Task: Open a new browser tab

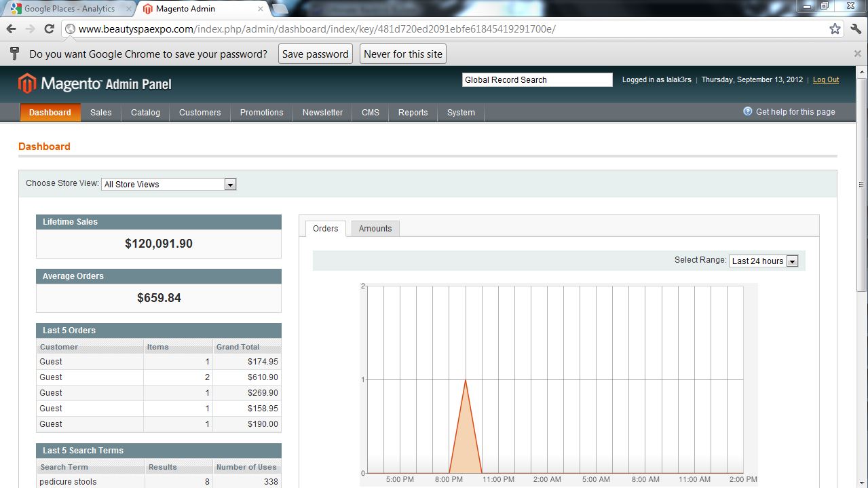Action: point(280,9)
